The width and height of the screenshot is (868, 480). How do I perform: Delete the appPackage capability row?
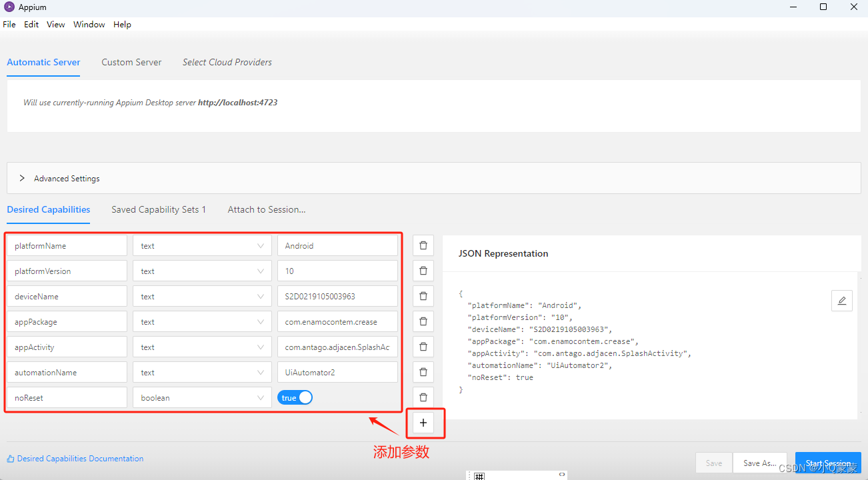click(423, 321)
